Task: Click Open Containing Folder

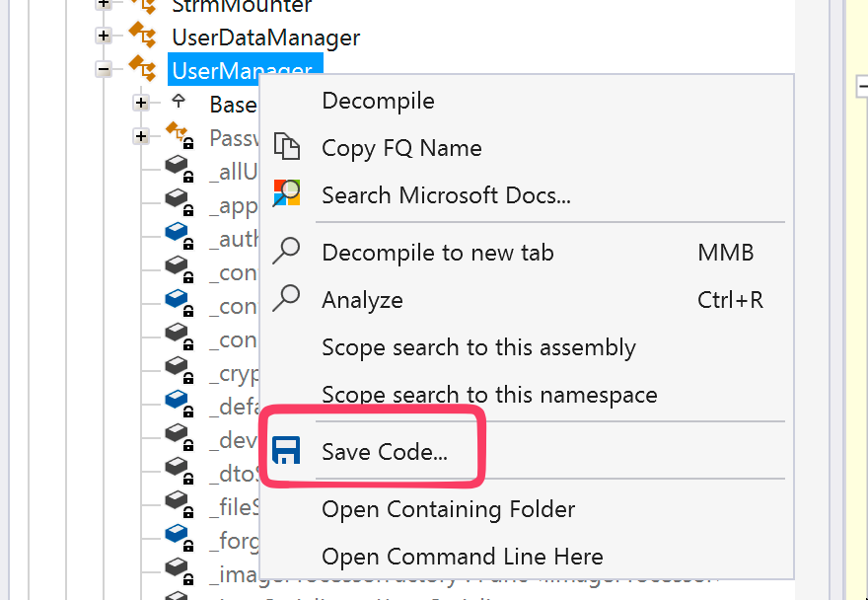Action: [x=448, y=509]
